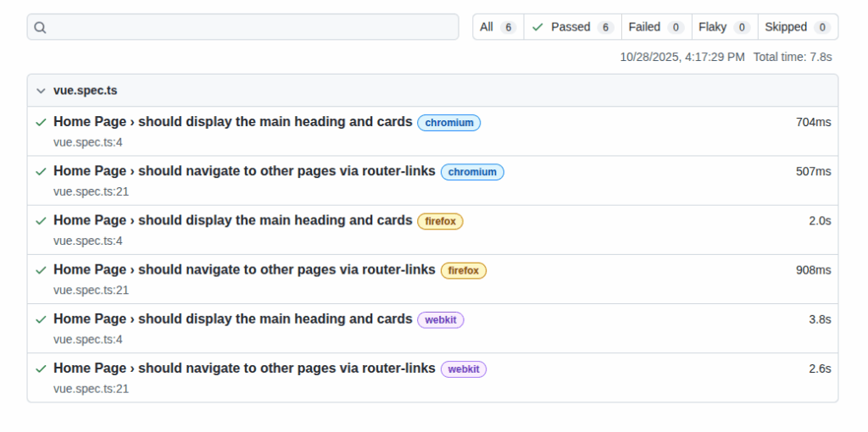This screenshot has height=432, width=868.
Task: Show Skipped tests filter
Action: (797, 27)
